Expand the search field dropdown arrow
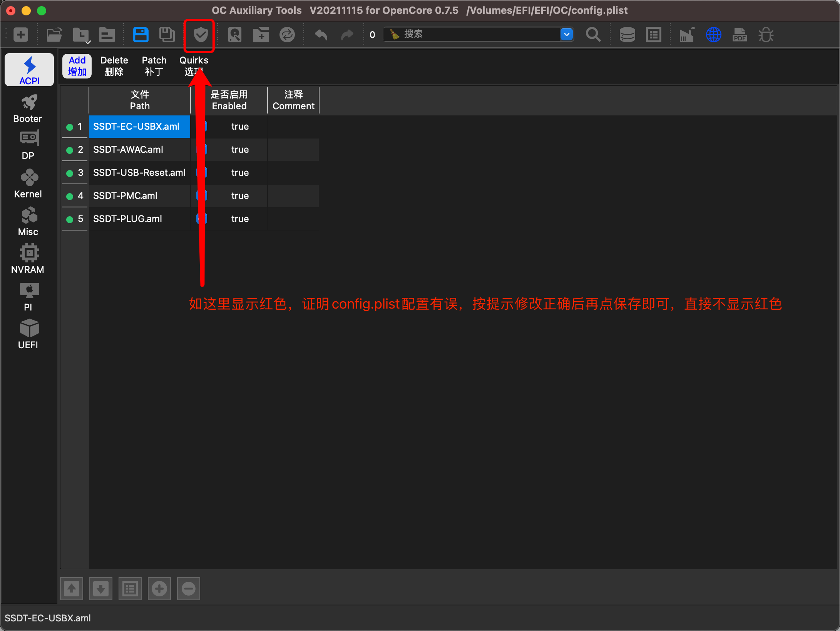 point(567,34)
